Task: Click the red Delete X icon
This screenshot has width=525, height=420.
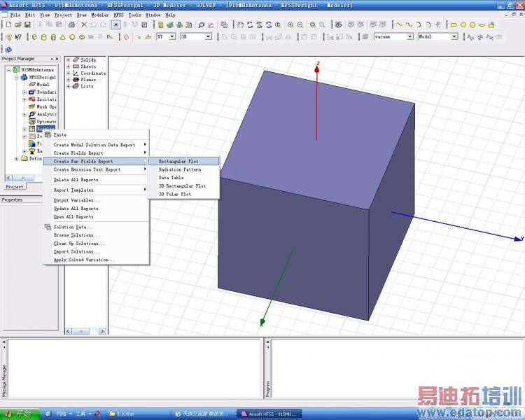Action: [x=84, y=24]
